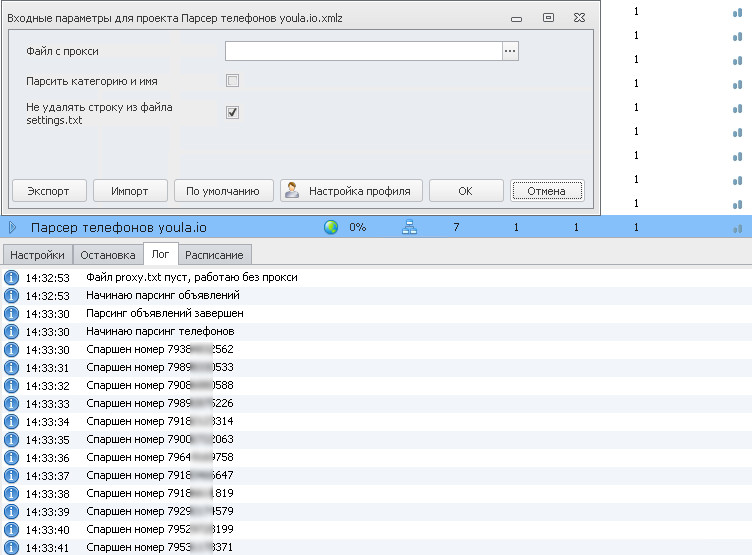The image size is (752, 555).
Task: Click the info icon for Начинаю парсинг телефонов
Action: pos(12,331)
